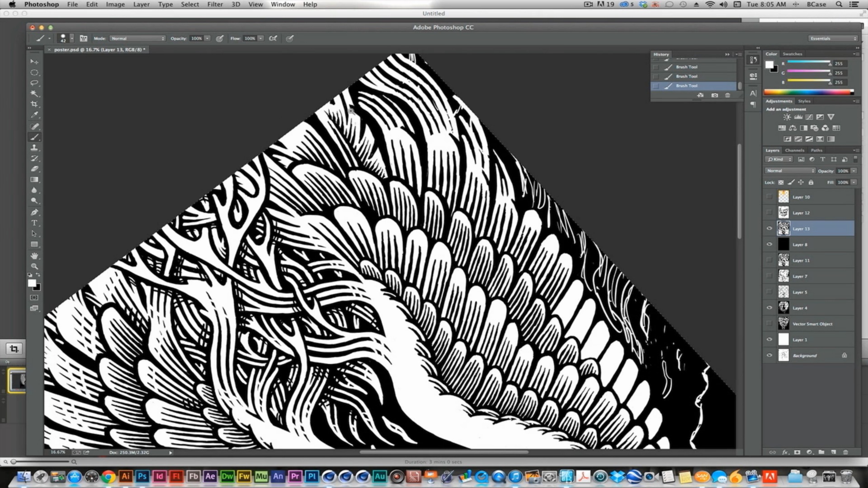Image resolution: width=868 pixels, height=488 pixels.
Task: Delete current state in History panel
Action: pyautogui.click(x=727, y=95)
